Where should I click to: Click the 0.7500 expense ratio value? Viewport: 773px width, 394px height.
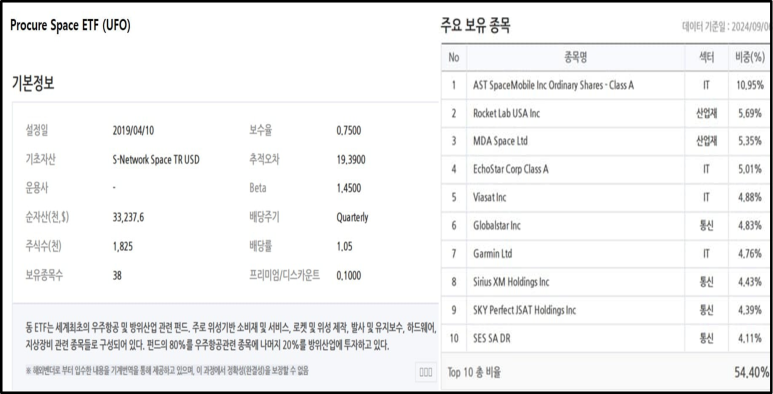[349, 131]
